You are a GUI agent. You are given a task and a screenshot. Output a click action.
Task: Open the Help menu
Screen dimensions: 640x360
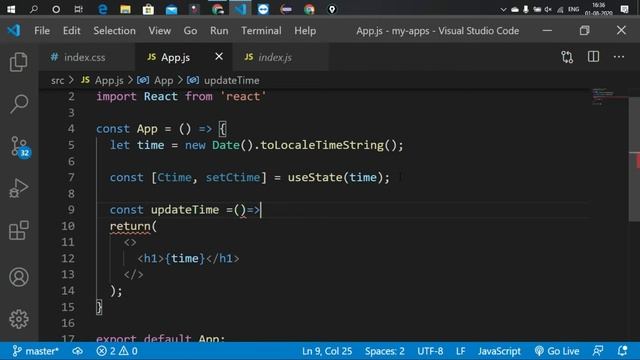(x=305, y=31)
